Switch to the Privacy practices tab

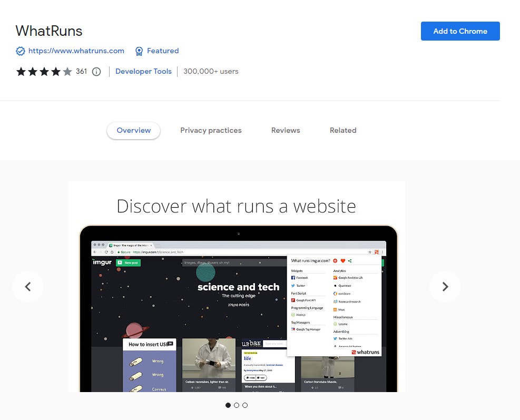click(211, 130)
